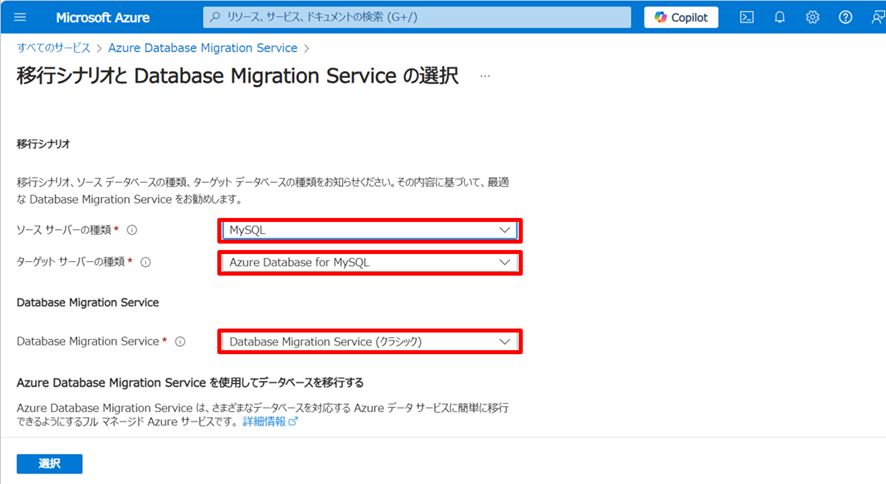
Task: Open the help question mark icon
Action: point(845,17)
